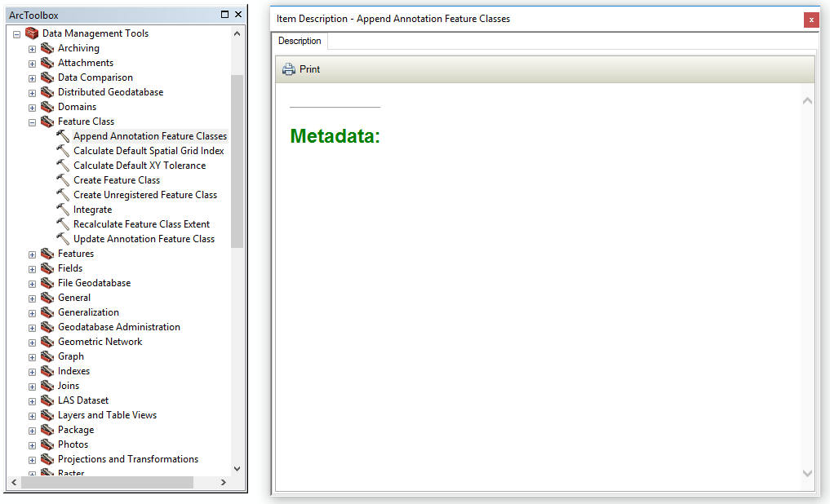Click the Features toolset icon

click(47, 254)
